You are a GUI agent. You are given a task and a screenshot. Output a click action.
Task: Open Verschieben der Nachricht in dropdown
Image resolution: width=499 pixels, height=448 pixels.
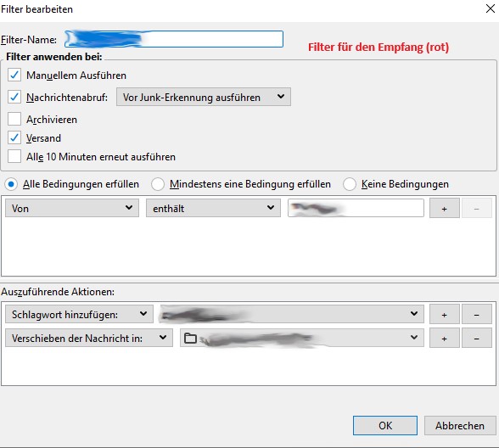(89, 338)
